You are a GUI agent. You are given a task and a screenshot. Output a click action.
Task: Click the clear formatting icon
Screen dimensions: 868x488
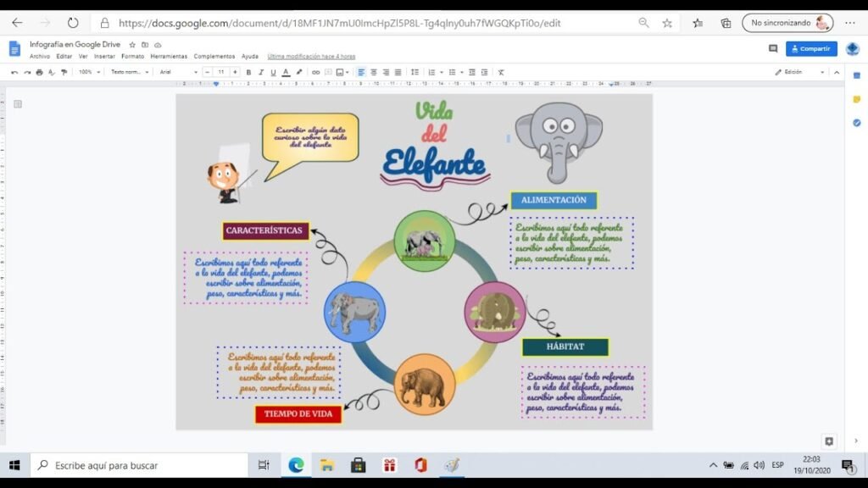pyautogui.click(x=501, y=73)
